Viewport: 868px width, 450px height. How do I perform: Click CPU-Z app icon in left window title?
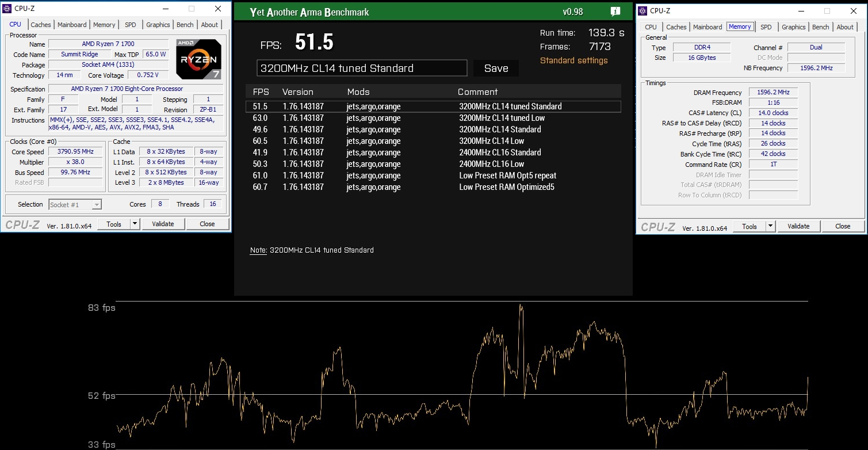pyautogui.click(x=7, y=9)
